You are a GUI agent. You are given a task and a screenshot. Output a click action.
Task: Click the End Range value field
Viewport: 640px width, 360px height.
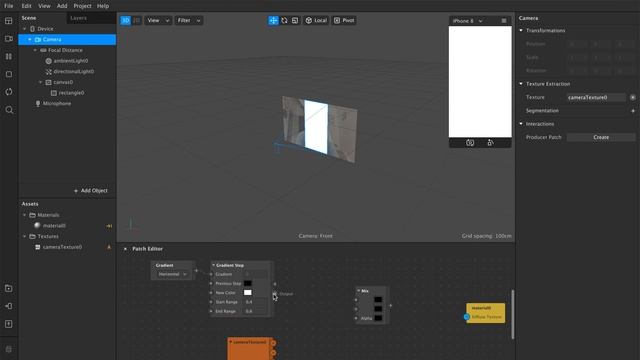pos(256,311)
